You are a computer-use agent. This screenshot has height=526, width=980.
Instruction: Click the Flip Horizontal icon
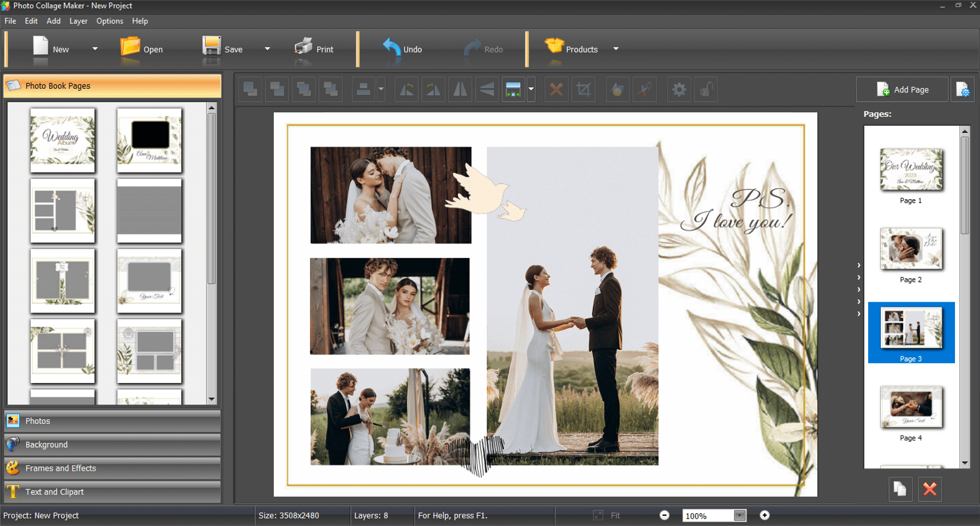pyautogui.click(x=460, y=89)
